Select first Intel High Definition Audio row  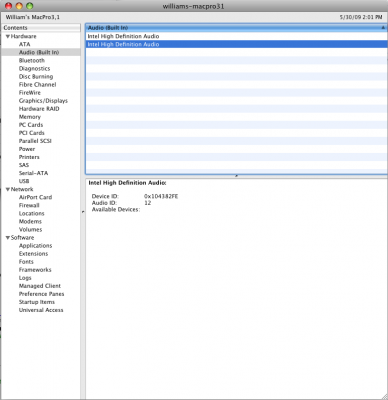coord(236,36)
